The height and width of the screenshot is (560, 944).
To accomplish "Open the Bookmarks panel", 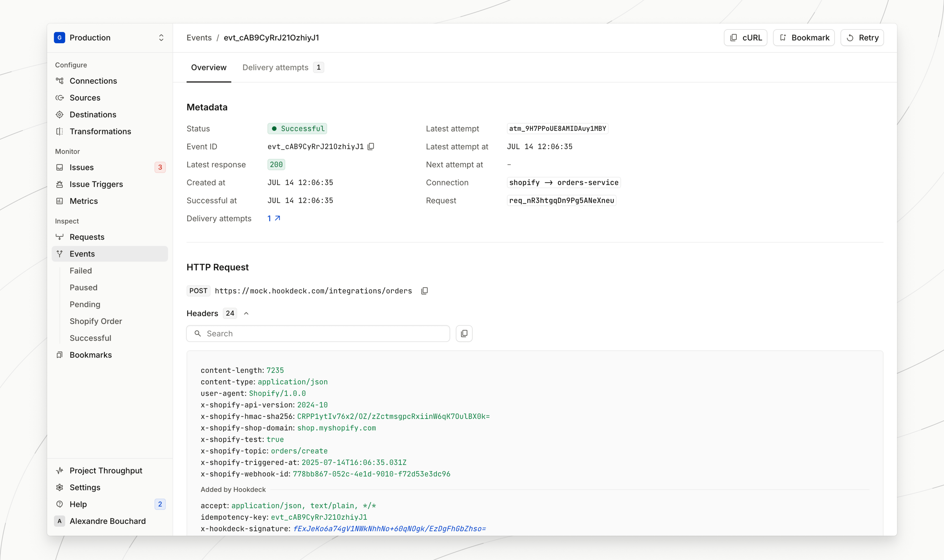I will [90, 355].
